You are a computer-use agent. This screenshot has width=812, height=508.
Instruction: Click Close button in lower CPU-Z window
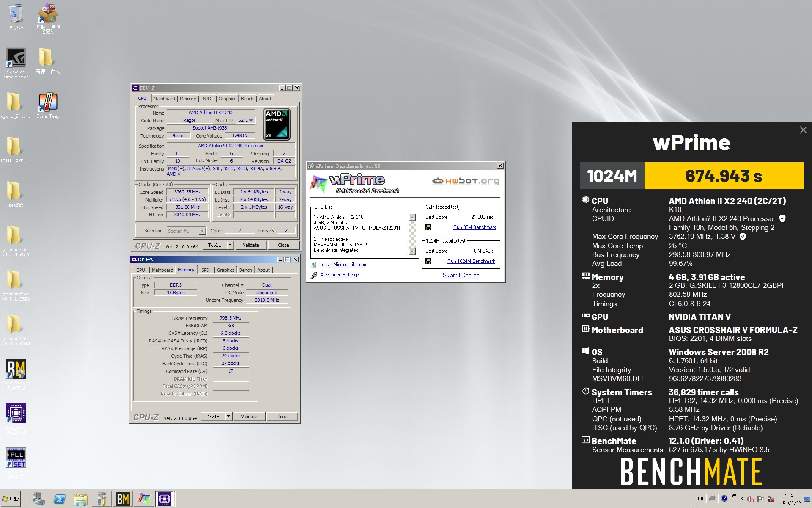click(282, 417)
